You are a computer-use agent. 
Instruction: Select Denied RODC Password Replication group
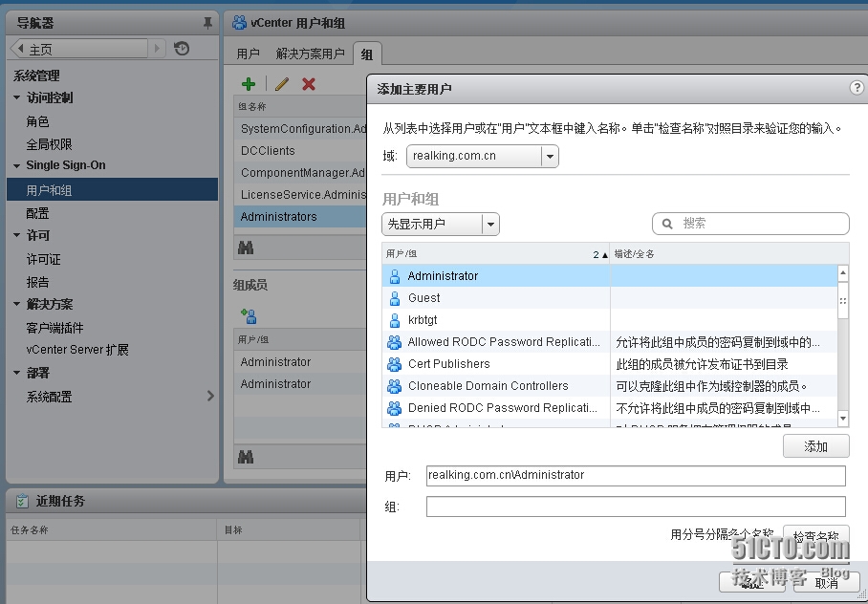coord(610,408)
